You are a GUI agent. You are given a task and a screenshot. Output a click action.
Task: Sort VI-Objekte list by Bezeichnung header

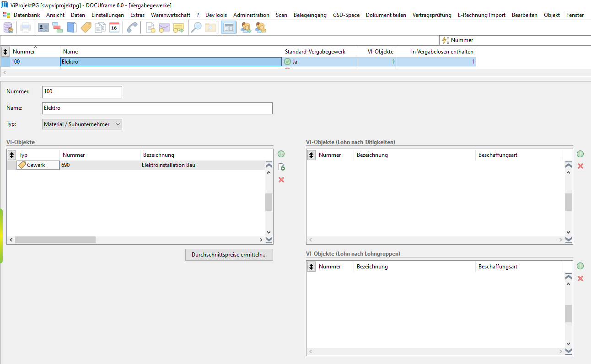click(202, 155)
